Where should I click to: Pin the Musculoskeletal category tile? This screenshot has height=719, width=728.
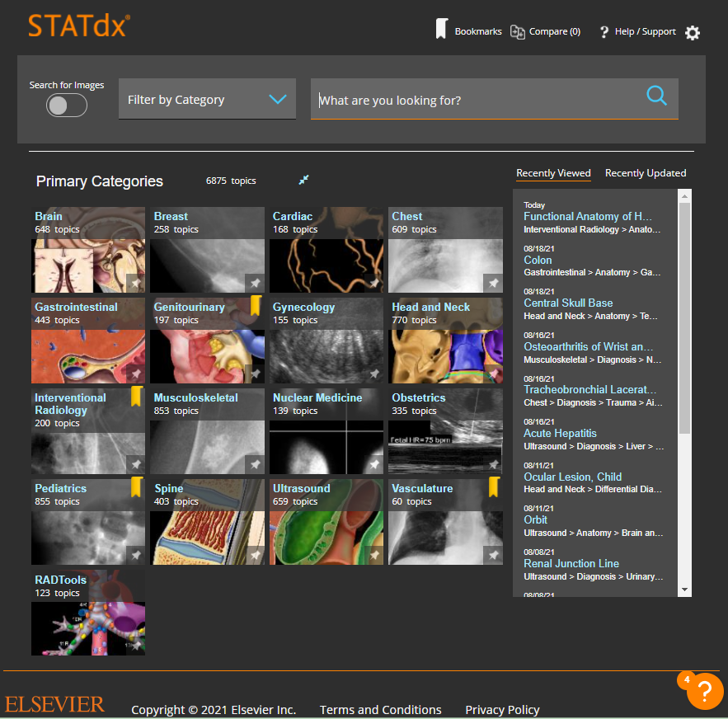pos(255,464)
